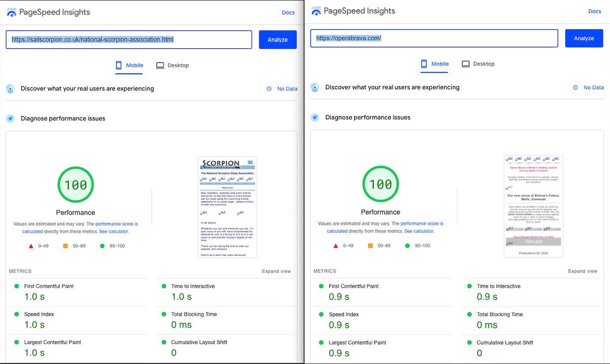Click Speed Index label in right window
Viewport: 610px width, 364px height.
(x=344, y=314)
